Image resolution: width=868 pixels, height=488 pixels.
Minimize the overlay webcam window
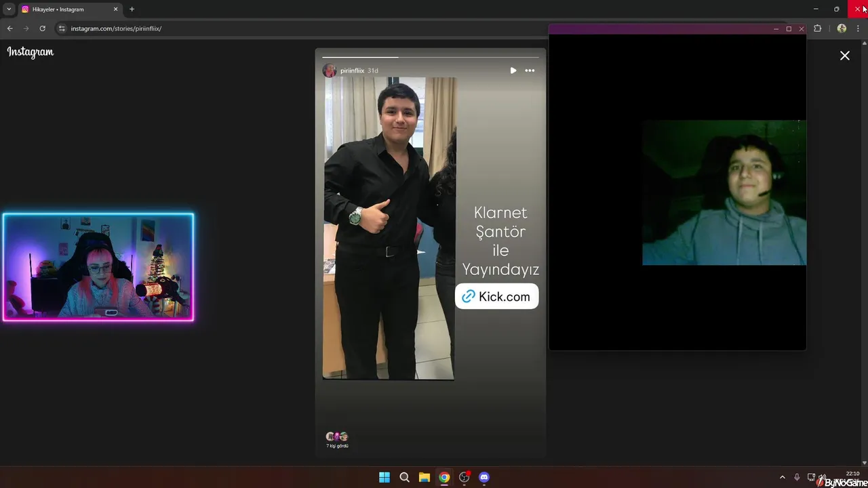[776, 29]
